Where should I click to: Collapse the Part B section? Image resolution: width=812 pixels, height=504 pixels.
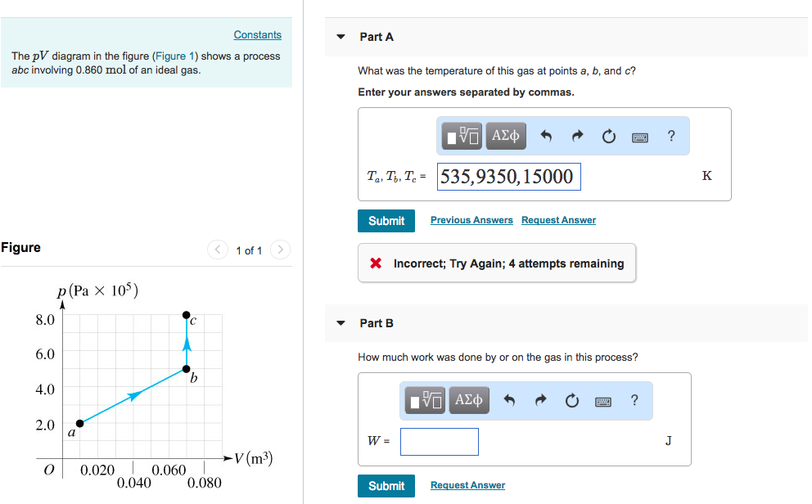tap(341, 323)
